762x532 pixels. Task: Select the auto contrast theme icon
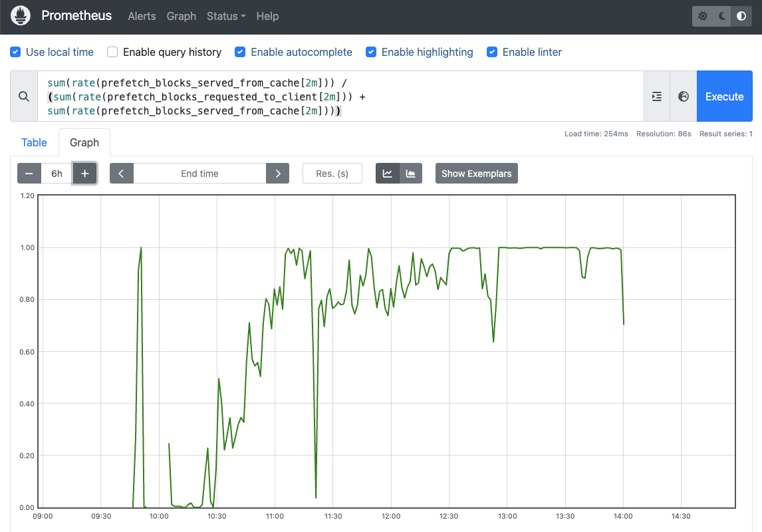[741, 16]
